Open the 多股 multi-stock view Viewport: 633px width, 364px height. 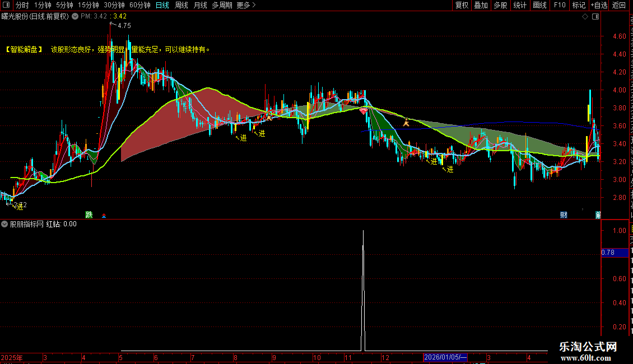point(500,5)
